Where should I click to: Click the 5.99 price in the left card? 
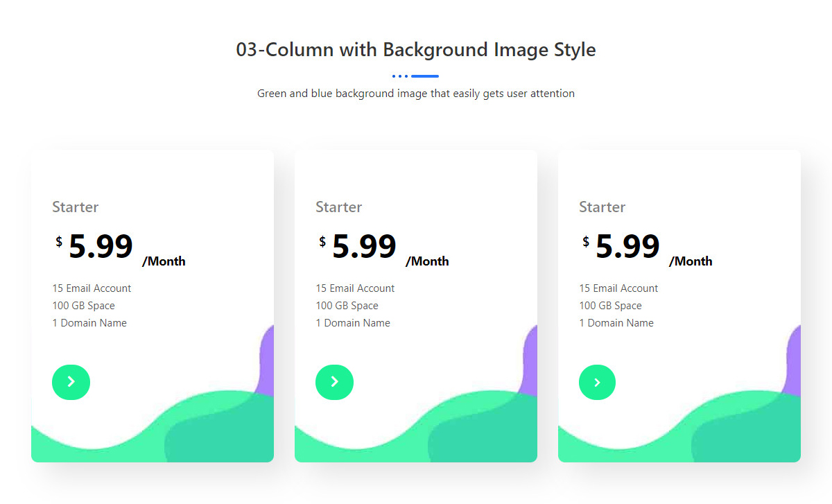(x=101, y=247)
